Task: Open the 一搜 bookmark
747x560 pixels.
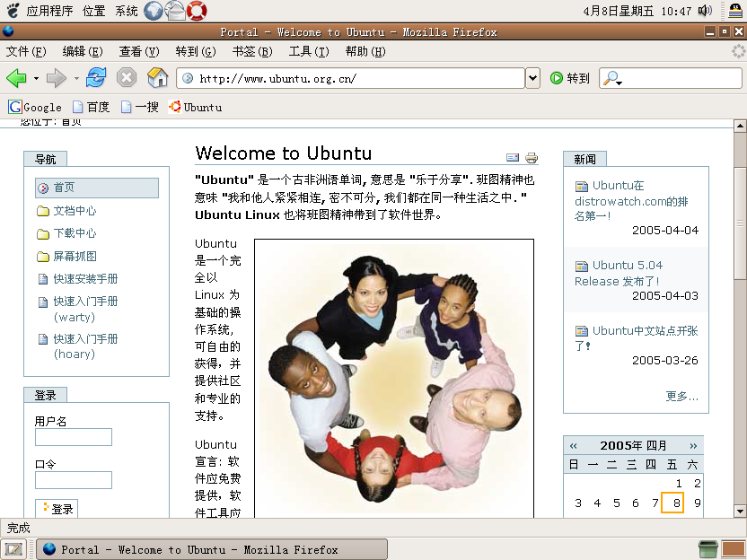Action: (139, 107)
